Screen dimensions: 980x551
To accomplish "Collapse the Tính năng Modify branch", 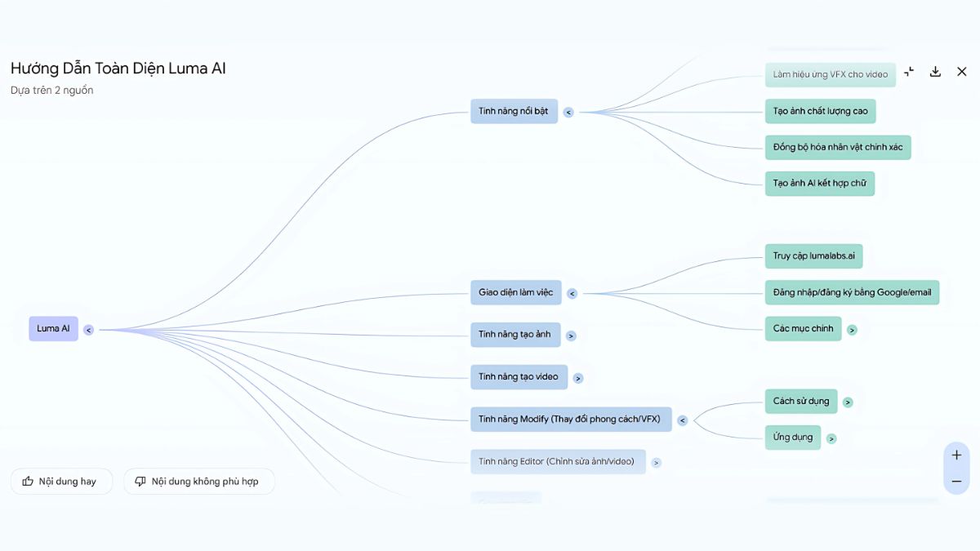I will [x=683, y=420].
